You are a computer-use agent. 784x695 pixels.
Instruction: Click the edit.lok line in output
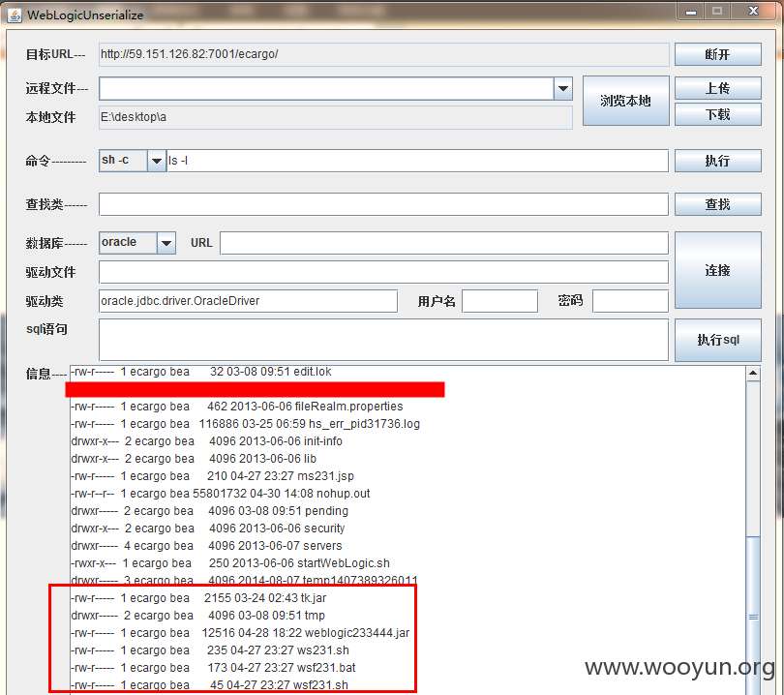(201, 372)
